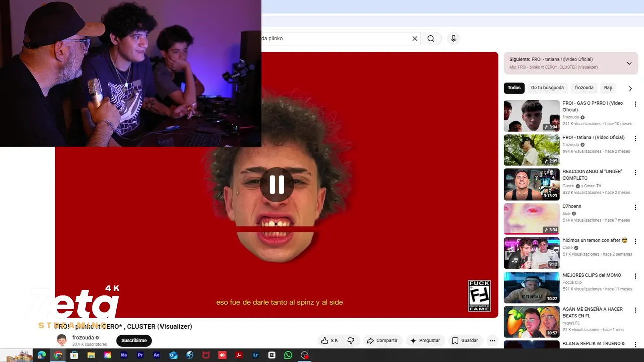
Task: Pause the video with center overlay button
Action: click(x=277, y=185)
